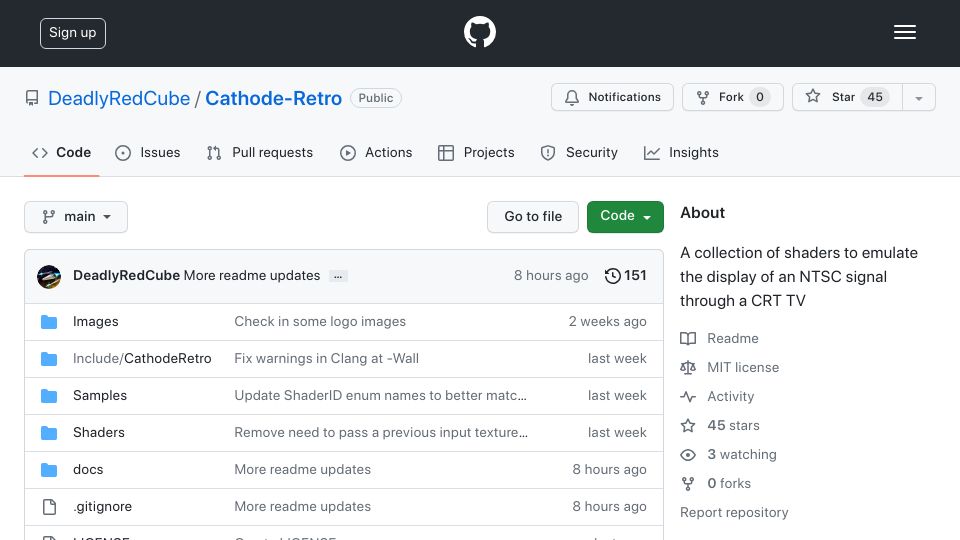Click the Notifications button label
This screenshot has height=540, width=960.
tap(624, 97)
